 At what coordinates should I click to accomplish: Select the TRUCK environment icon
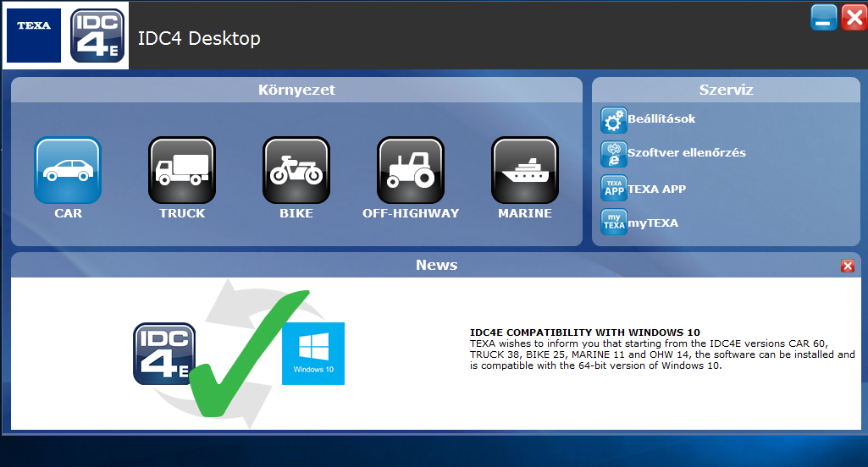click(181, 170)
